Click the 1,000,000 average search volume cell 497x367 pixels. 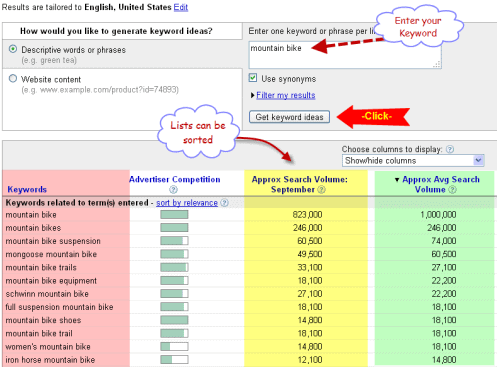point(438,214)
